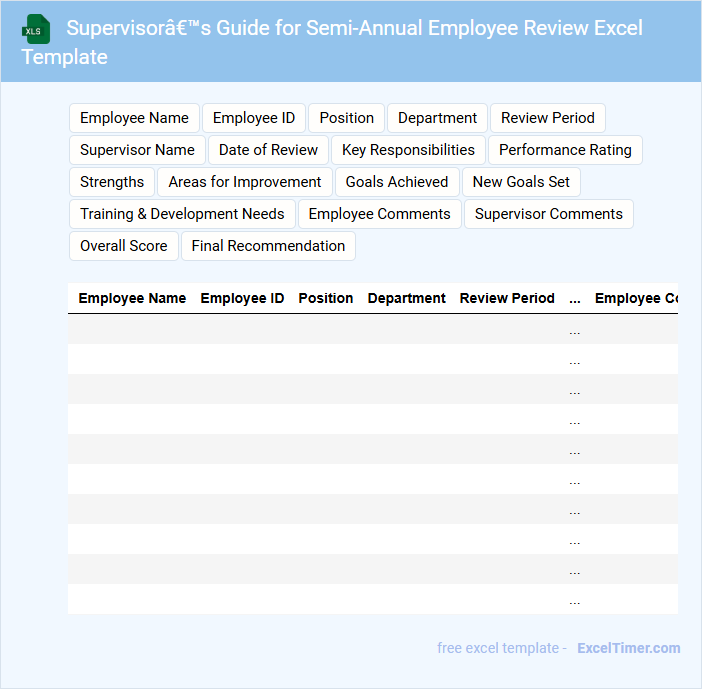
Task: Select the Final Recommendation tag
Action: coord(268,246)
